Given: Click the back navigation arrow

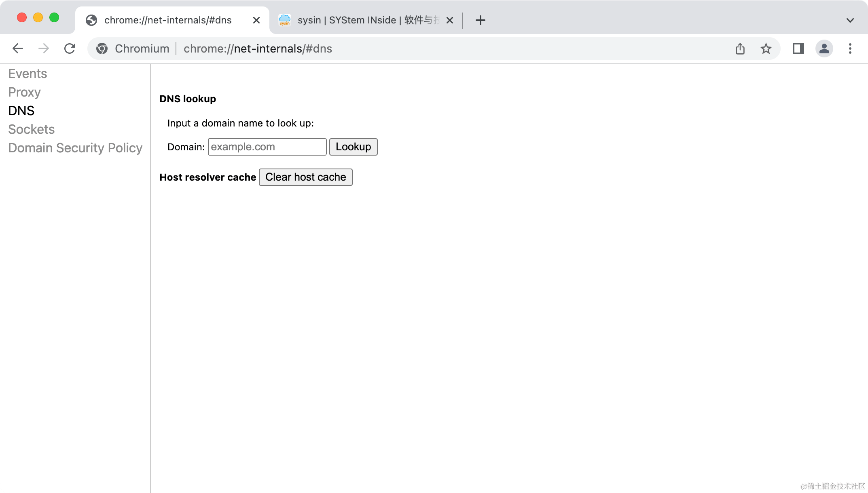Looking at the screenshot, I should (x=18, y=48).
